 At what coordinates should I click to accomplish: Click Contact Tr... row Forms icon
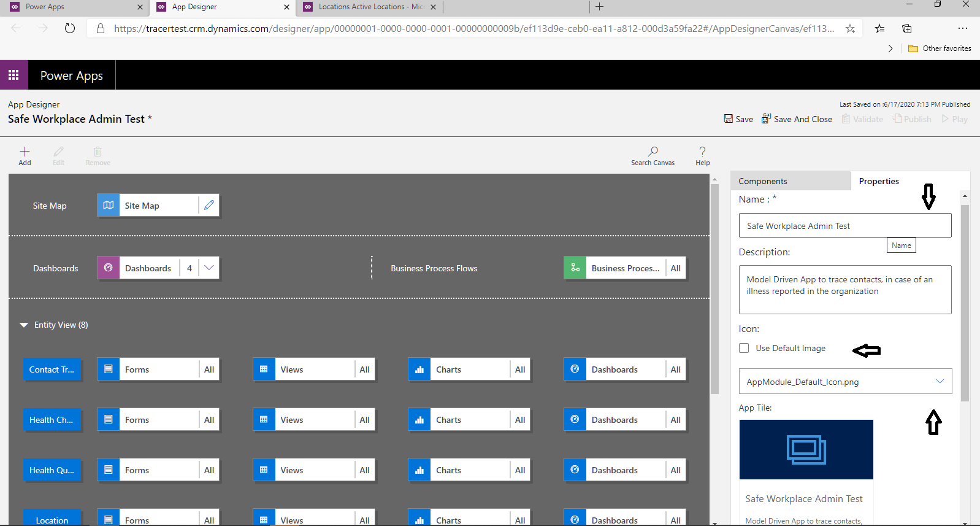point(109,369)
